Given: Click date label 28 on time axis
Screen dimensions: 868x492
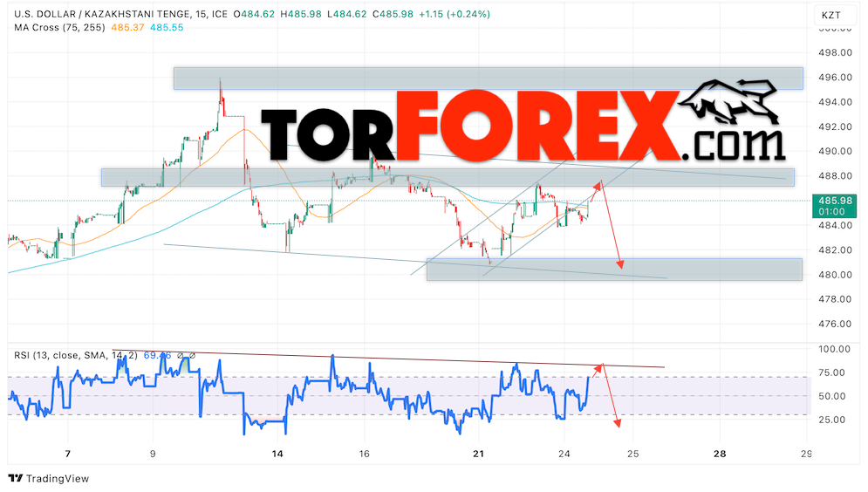Looking at the screenshot, I should click(x=720, y=454).
